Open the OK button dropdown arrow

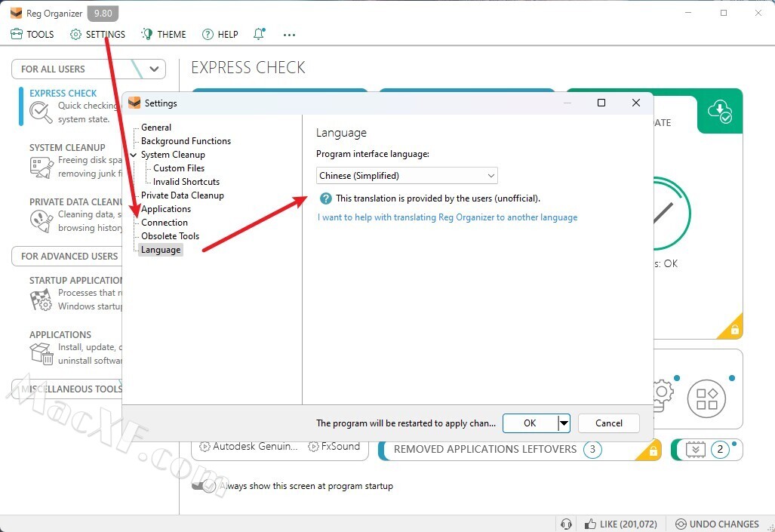[x=564, y=423]
